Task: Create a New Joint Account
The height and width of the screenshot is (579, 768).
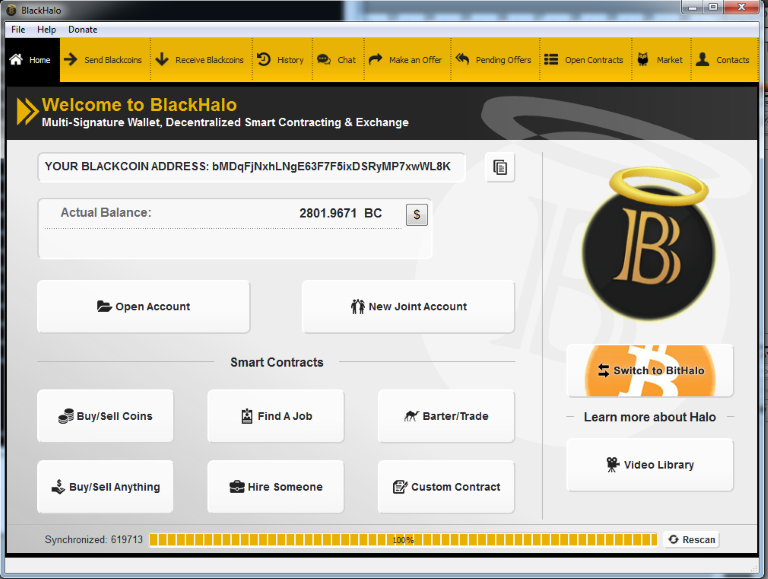Action: tap(408, 307)
